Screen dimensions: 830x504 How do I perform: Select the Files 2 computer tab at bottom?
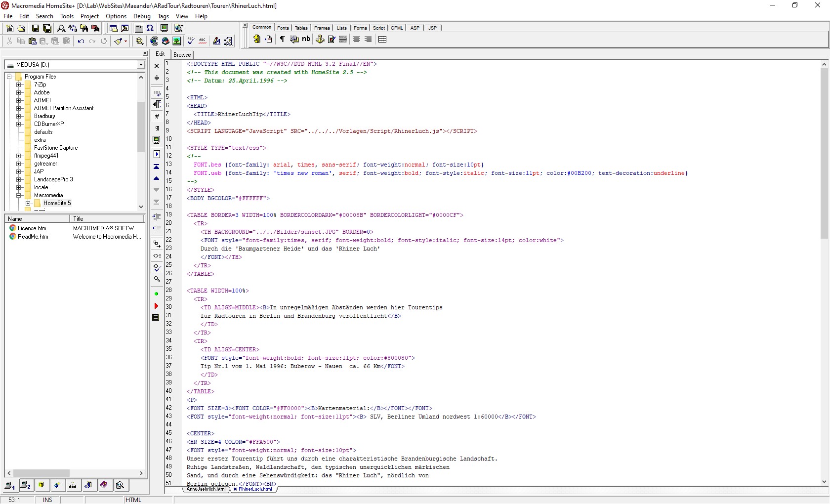click(x=26, y=485)
